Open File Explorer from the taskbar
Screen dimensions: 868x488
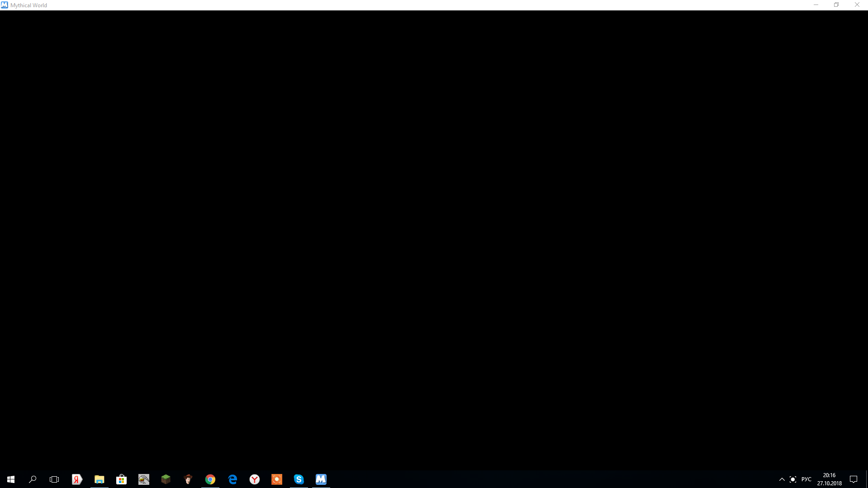pyautogui.click(x=99, y=479)
